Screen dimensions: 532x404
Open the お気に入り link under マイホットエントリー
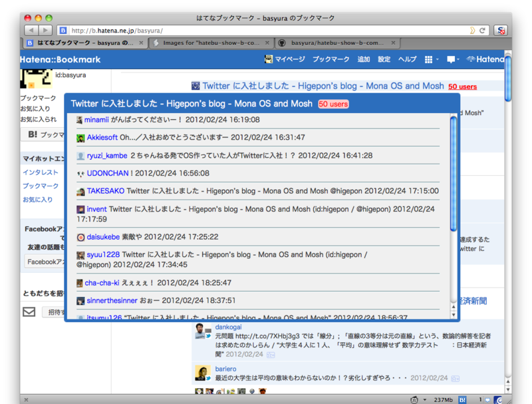pyautogui.click(x=38, y=200)
